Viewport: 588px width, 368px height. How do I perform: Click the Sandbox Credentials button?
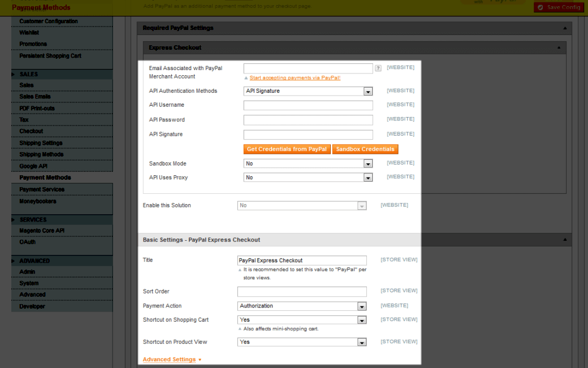[365, 149]
